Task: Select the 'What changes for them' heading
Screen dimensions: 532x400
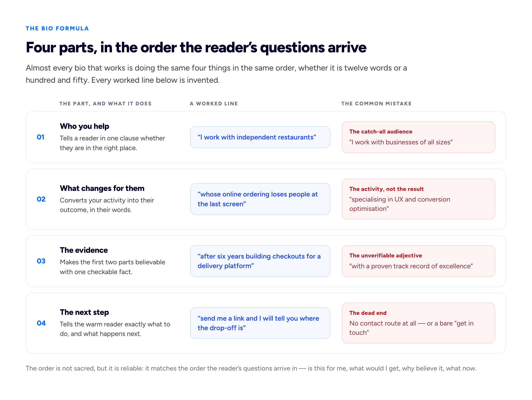Action: [x=102, y=188]
